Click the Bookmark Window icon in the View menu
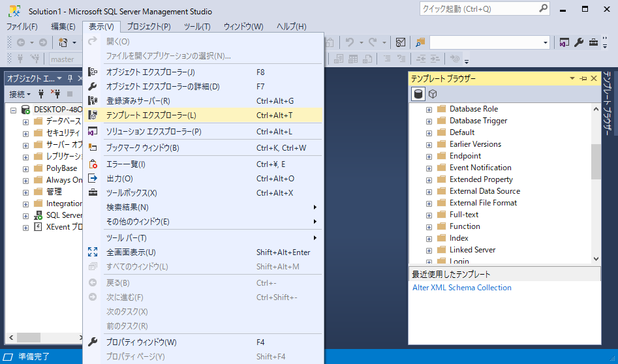 click(x=93, y=147)
